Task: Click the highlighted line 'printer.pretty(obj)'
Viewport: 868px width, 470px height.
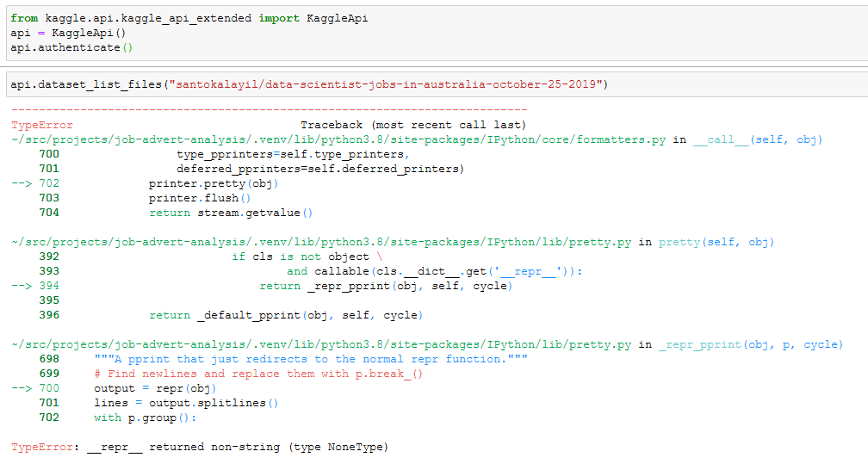Action: point(213,183)
